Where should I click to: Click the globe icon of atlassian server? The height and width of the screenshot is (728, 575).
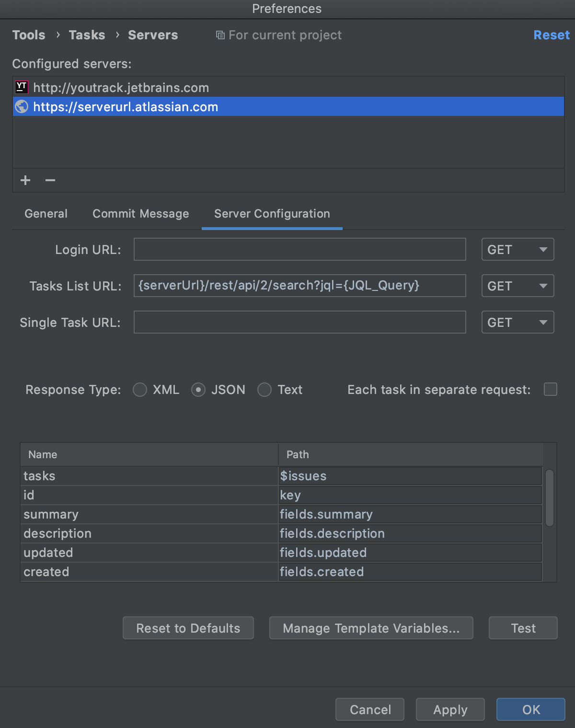coord(22,106)
